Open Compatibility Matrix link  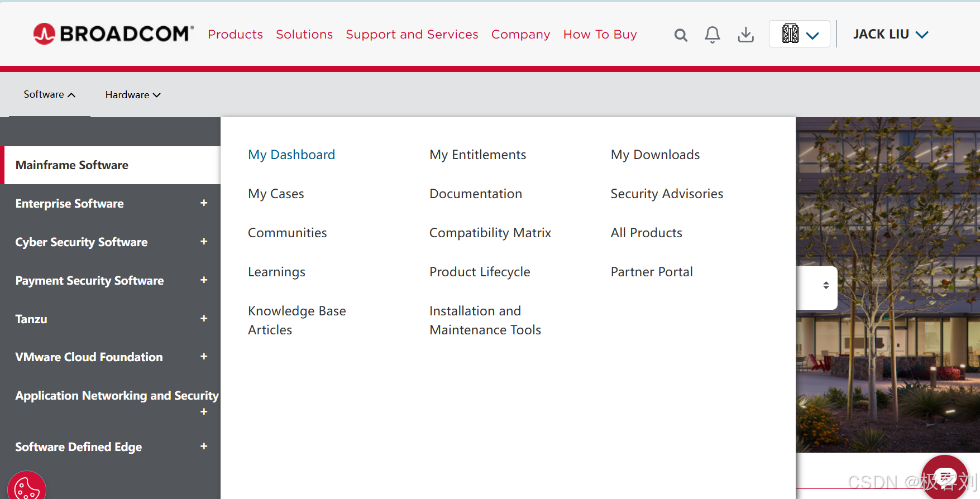[490, 233]
